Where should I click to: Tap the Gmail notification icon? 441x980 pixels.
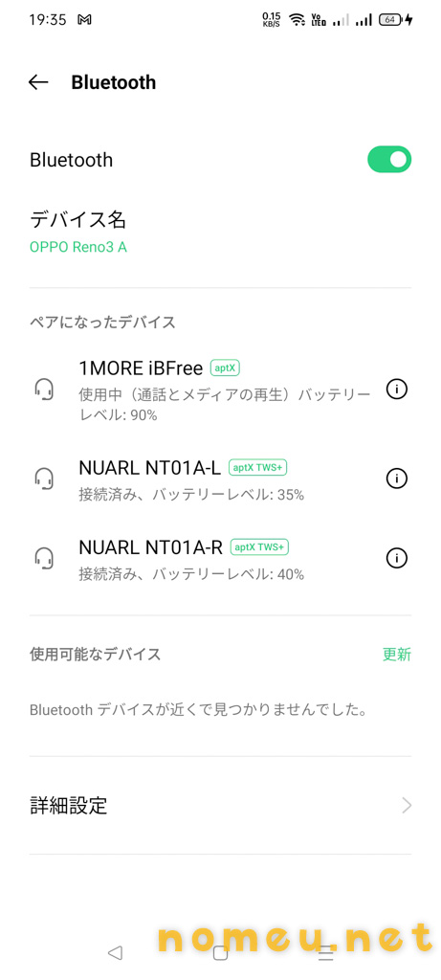click(84, 19)
